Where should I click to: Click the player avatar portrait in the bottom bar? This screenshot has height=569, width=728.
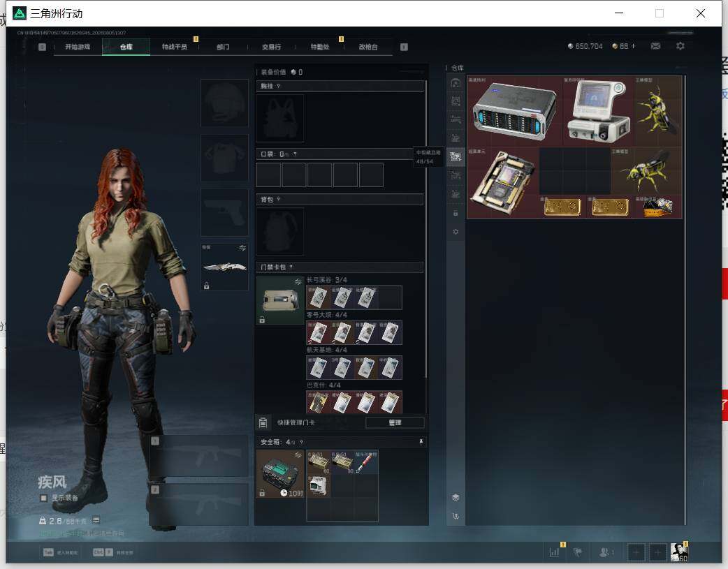click(x=679, y=552)
